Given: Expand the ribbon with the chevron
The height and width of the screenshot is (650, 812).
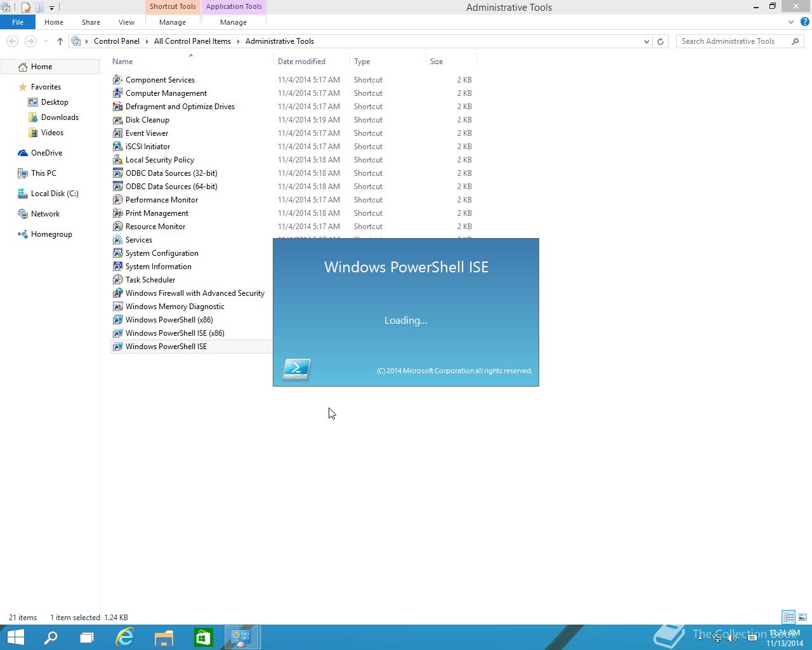Looking at the screenshot, I should coord(791,22).
